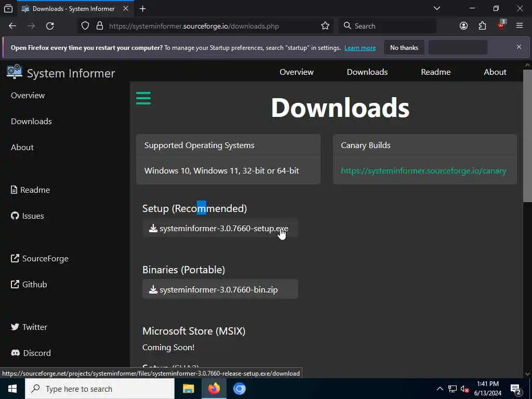
Task: Click the Learn more link
Action: point(360,48)
